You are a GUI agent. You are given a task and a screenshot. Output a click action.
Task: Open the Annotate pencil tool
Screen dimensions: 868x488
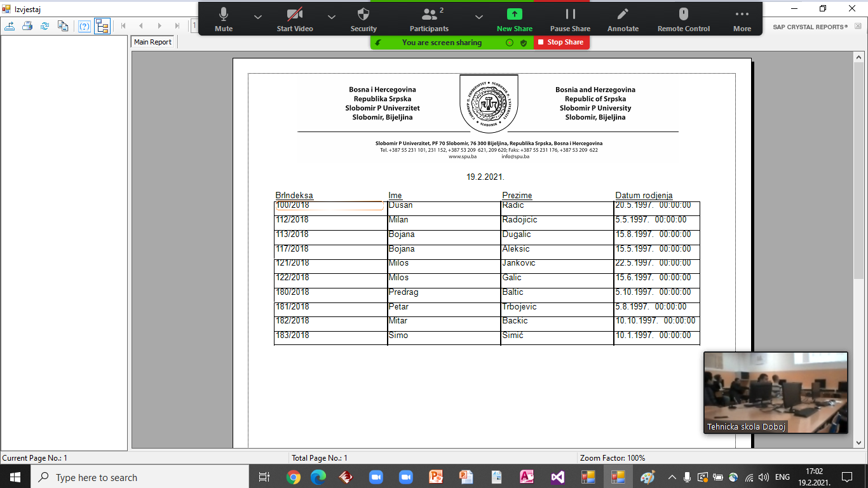[x=623, y=20]
